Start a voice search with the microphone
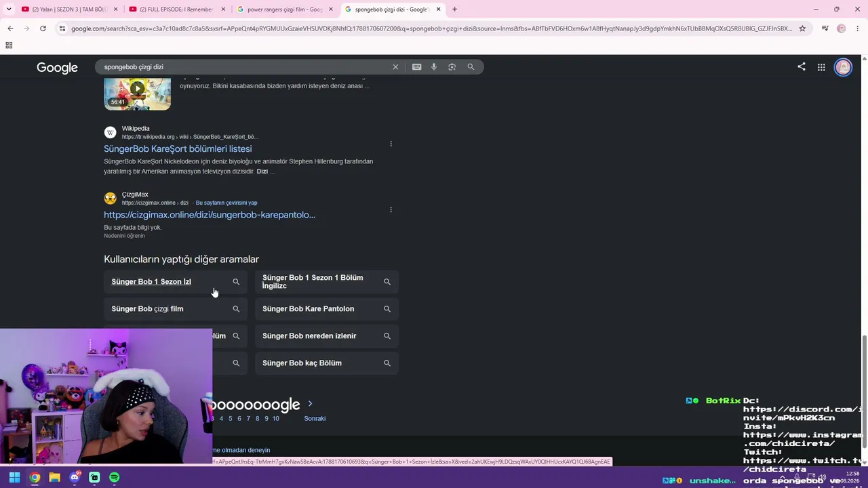This screenshot has width=868, height=488. click(x=434, y=67)
